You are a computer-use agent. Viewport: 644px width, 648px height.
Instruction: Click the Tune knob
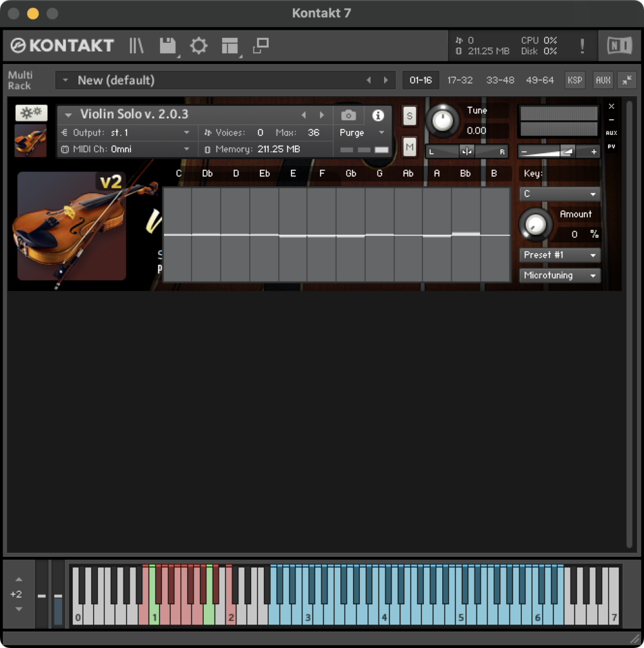pyautogui.click(x=442, y=121)
